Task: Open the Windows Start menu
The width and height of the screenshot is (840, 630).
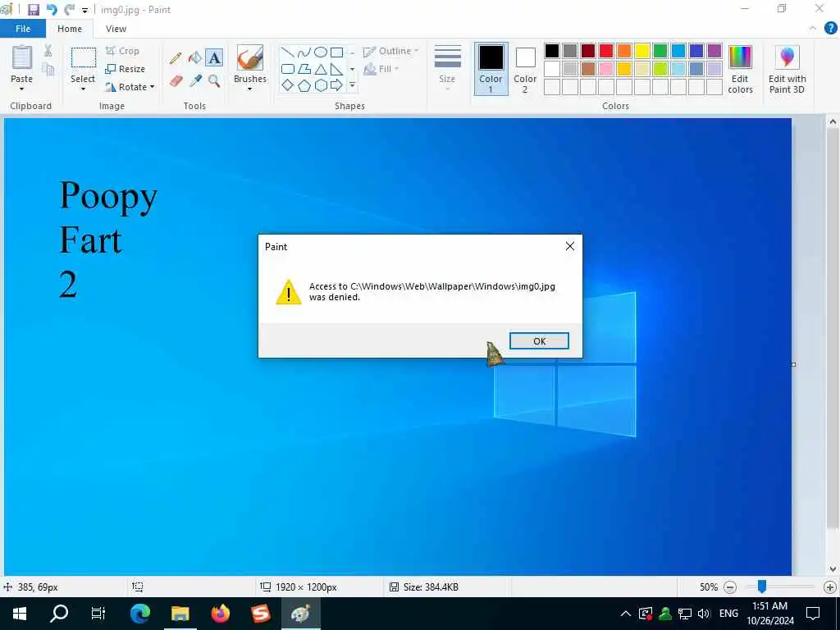Action: (x=20, y=614)
